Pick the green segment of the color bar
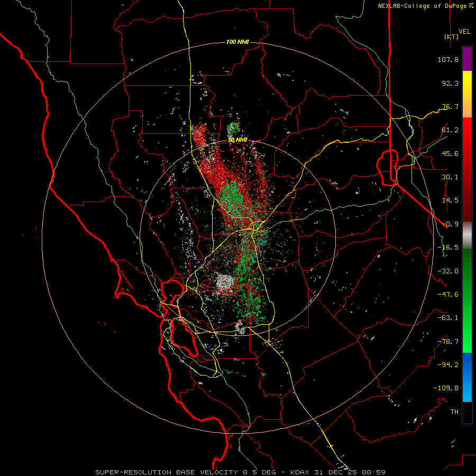Viewport: 476px width, 476px height. tap(467, 300)
